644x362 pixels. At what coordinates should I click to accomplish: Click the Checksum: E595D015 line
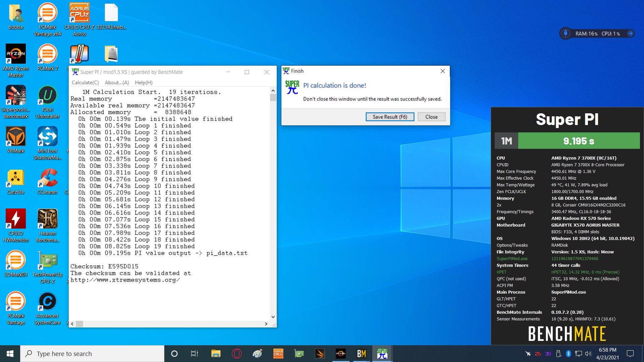click(x=104, y=266)
